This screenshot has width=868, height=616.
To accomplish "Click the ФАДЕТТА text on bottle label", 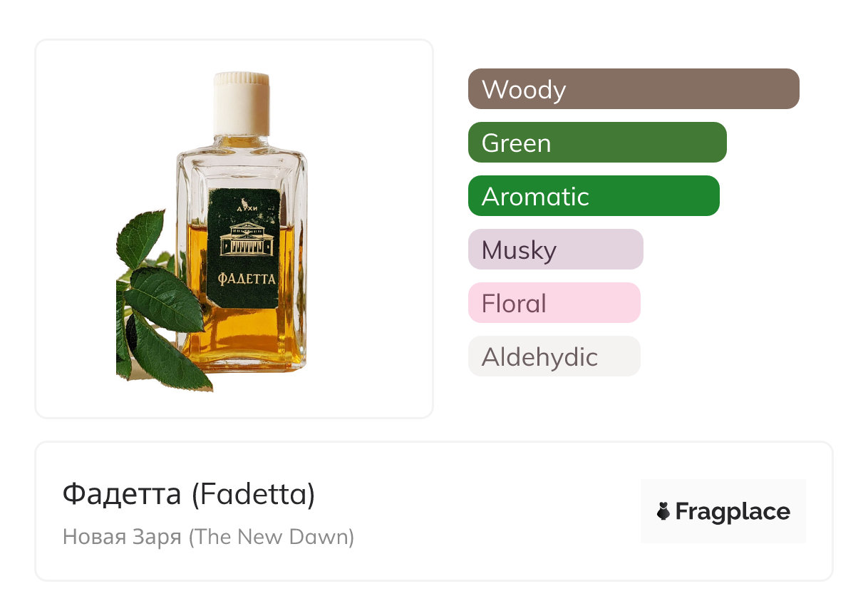I will pyautogui.click(x=247, y=278).
